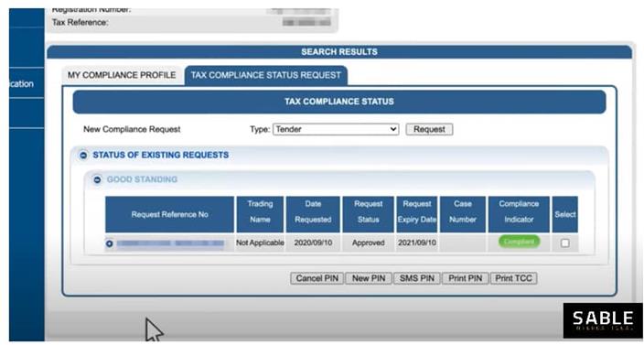This screenshot has width=644, height=345.
Task: Click the 2020/09/10 date requested cell
Action: pos(313,243)
